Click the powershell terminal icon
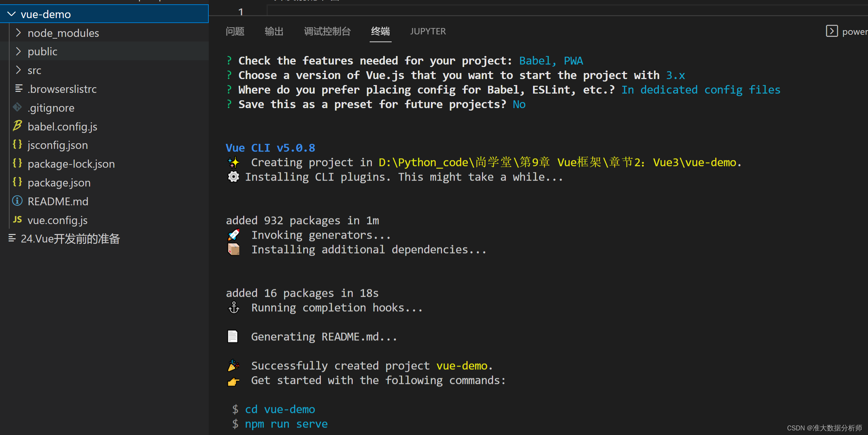 point(831,31)
